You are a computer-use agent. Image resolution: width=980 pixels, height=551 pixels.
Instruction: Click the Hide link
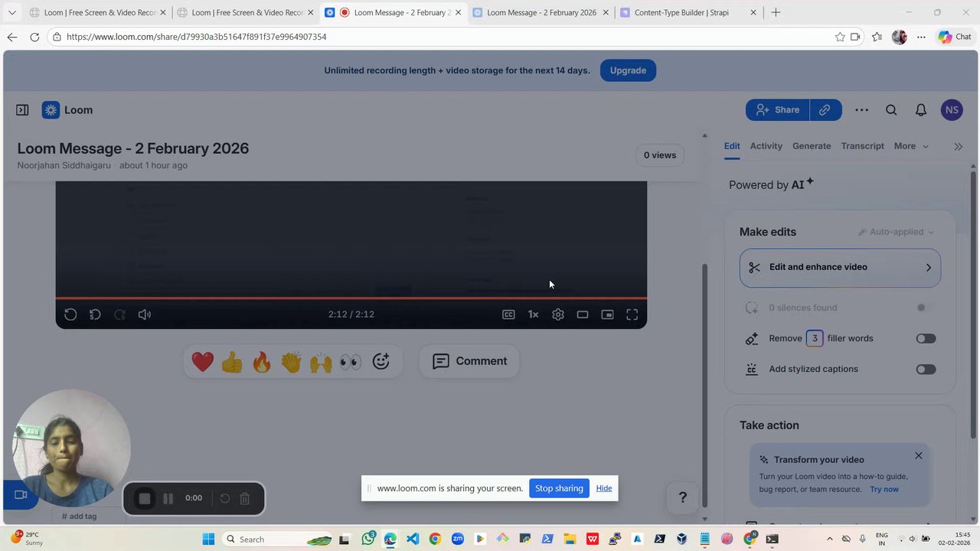pos(604,488)
